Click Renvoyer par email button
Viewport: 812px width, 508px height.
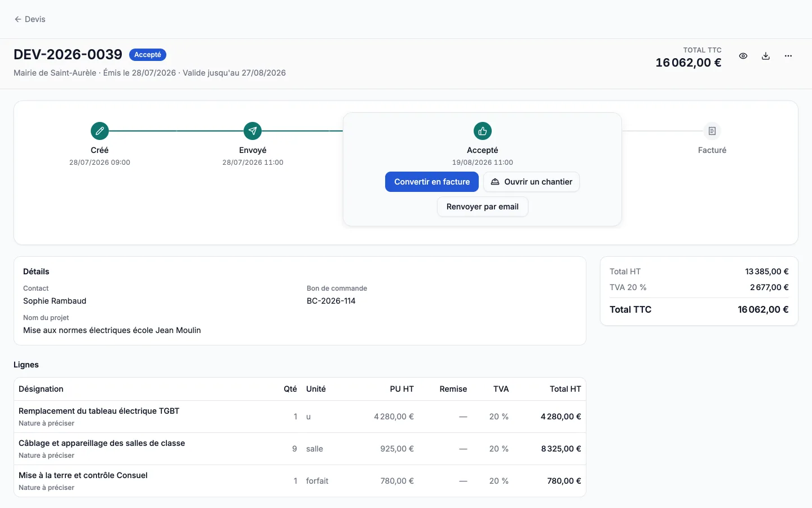(x=483, y=207)
